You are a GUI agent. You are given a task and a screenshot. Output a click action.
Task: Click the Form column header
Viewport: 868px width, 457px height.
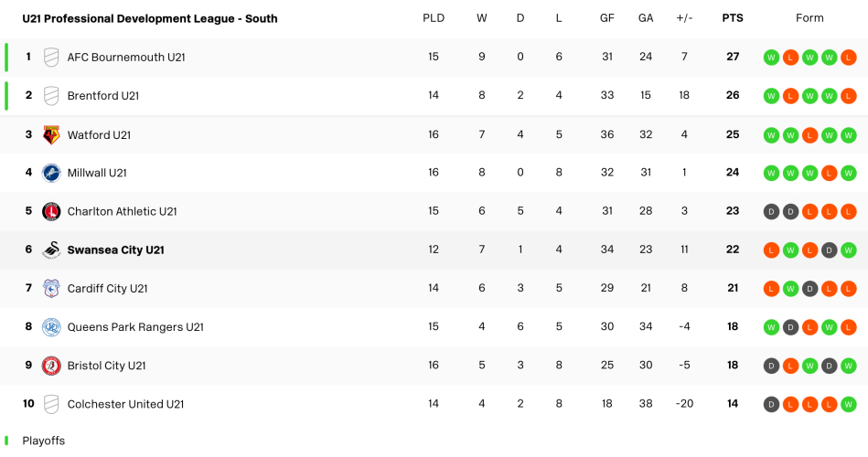coord(809,18)
